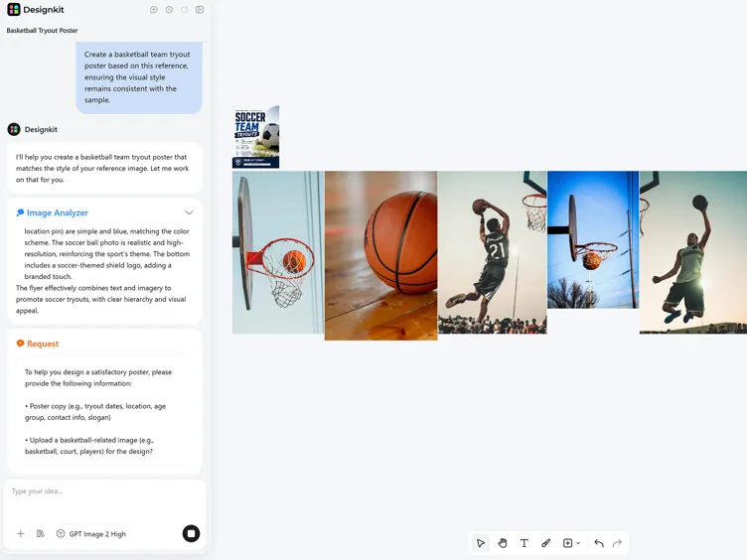
Task: Pick the Text tool
Action: coord(524,543)
